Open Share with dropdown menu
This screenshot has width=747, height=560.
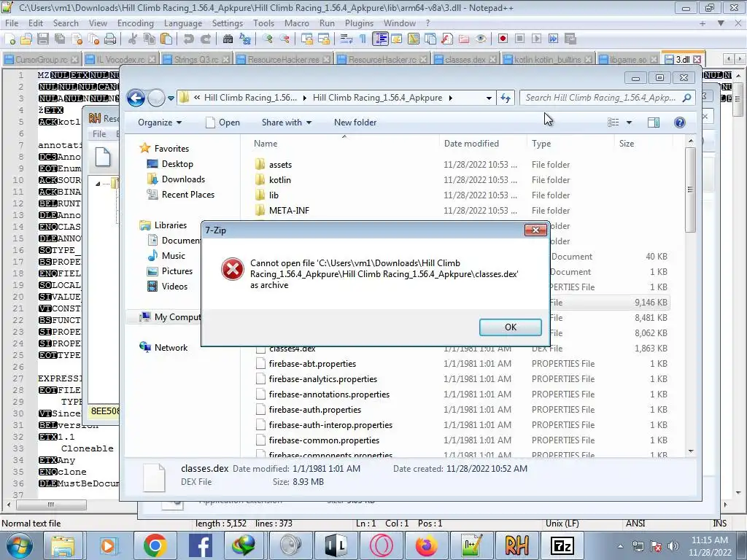click(286, 122)
